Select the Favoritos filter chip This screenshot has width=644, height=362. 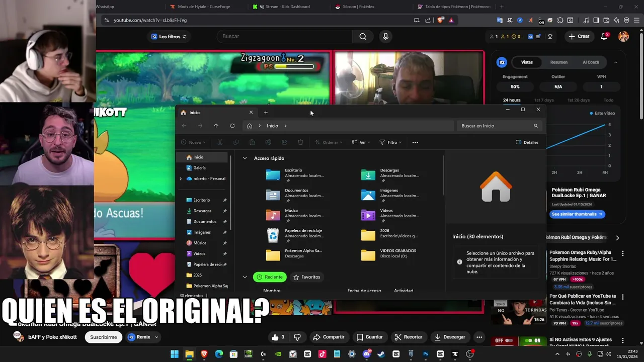click(x=306, y=277)
